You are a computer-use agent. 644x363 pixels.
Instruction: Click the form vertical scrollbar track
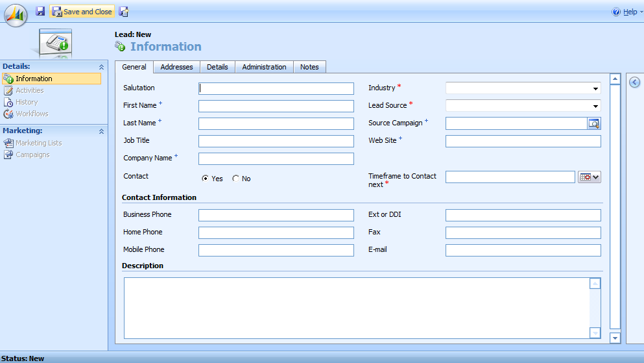tap(615, 207)
